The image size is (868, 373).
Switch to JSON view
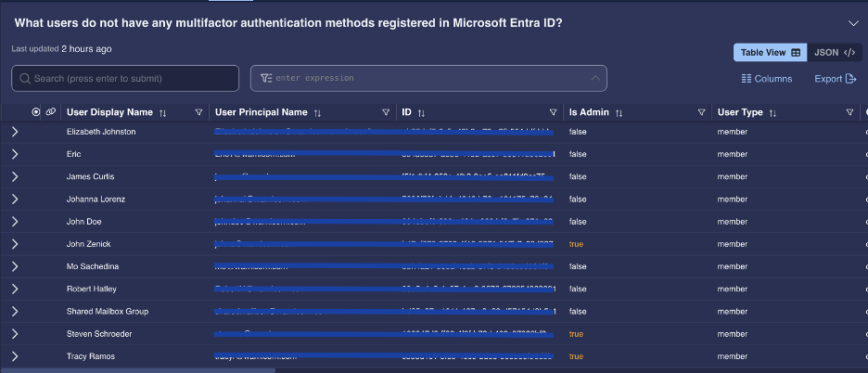835,53
